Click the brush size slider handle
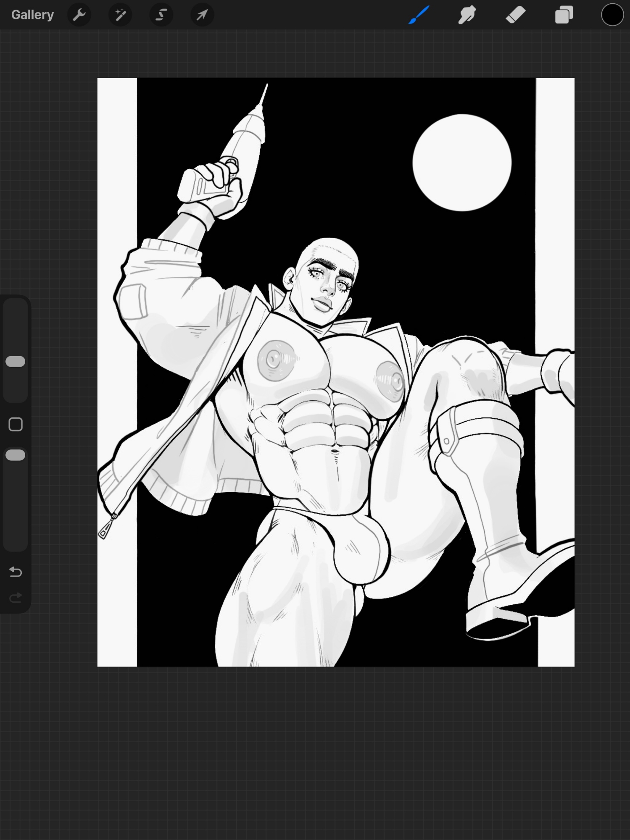The image size is (630, 840). (16, 362)
